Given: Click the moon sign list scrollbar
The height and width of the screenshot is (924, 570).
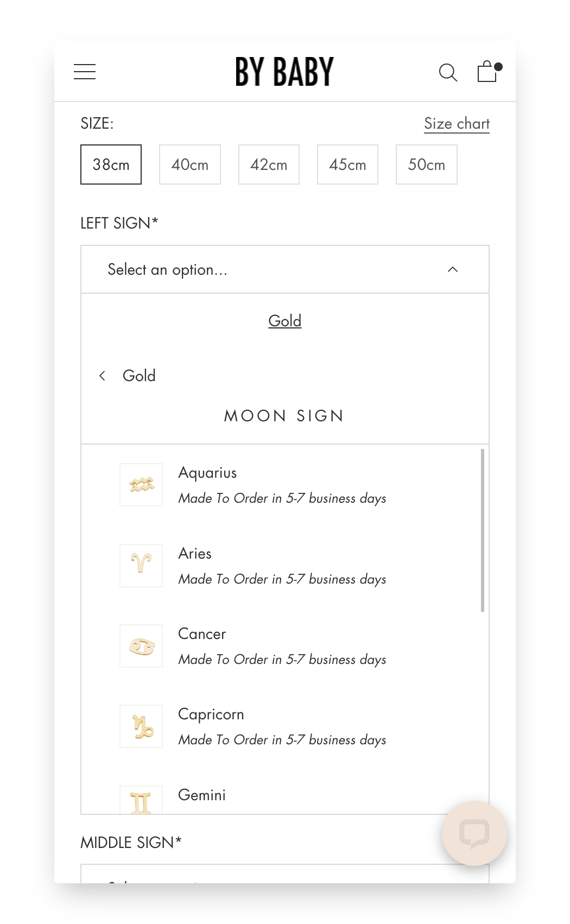Looking at the screenshot, I should [x=482, y=530].
